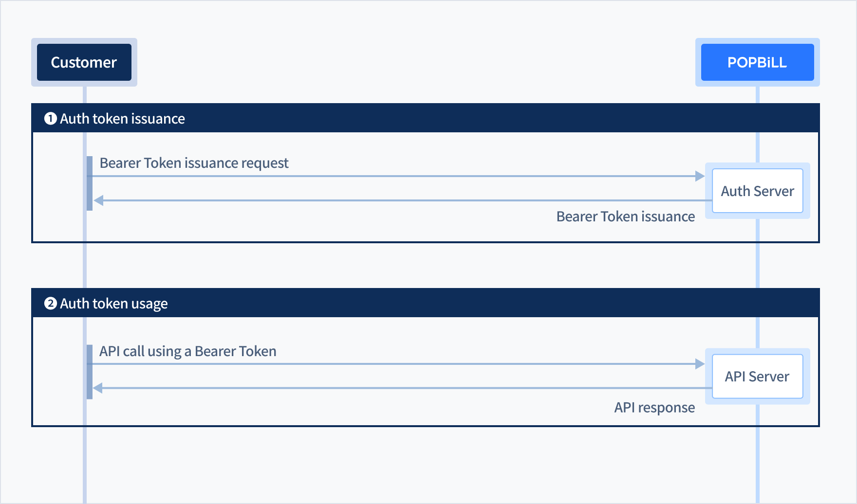Click the circled number 1 icon

(x=51, y=119)
